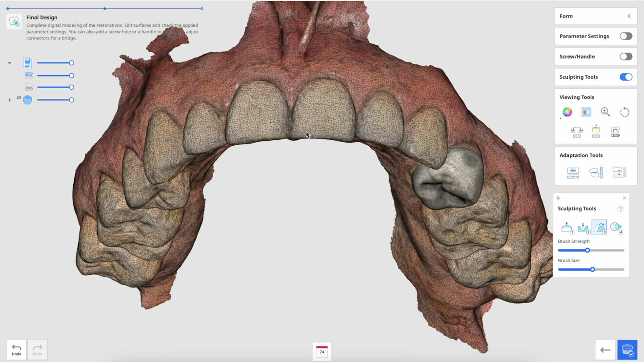The height and width of the screenshot is (362, 644).
Task: Select the Morph sculpting tool (tool 4)
Action: (616, 227)
